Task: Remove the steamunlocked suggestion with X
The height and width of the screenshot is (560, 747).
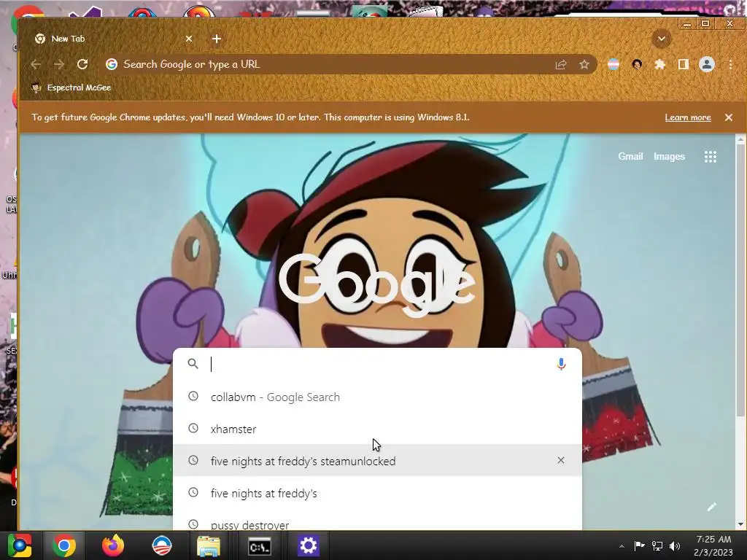Action: pyautogui.click(x=561, y=460)
